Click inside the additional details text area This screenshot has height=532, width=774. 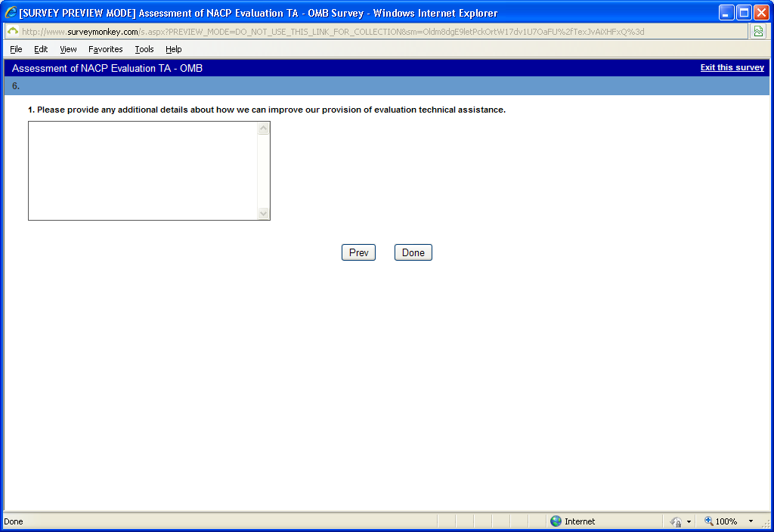click(143, 171)
